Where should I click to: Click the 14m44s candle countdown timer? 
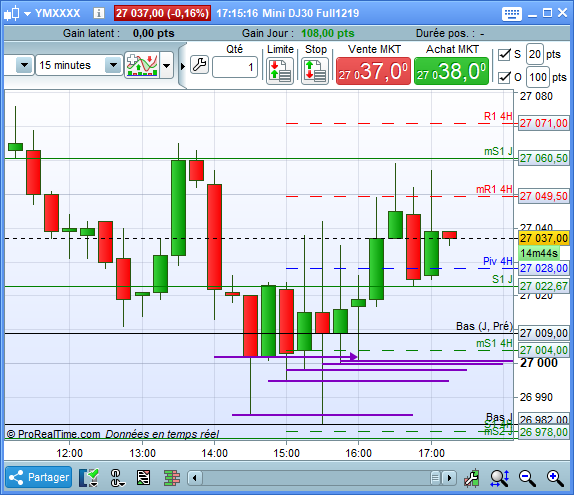(539, 253)
